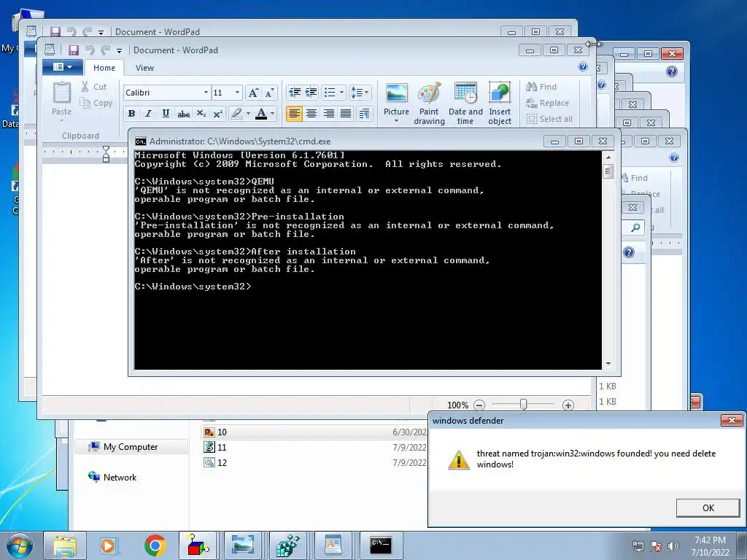Insert a Paint drawing

coord(429,103)
